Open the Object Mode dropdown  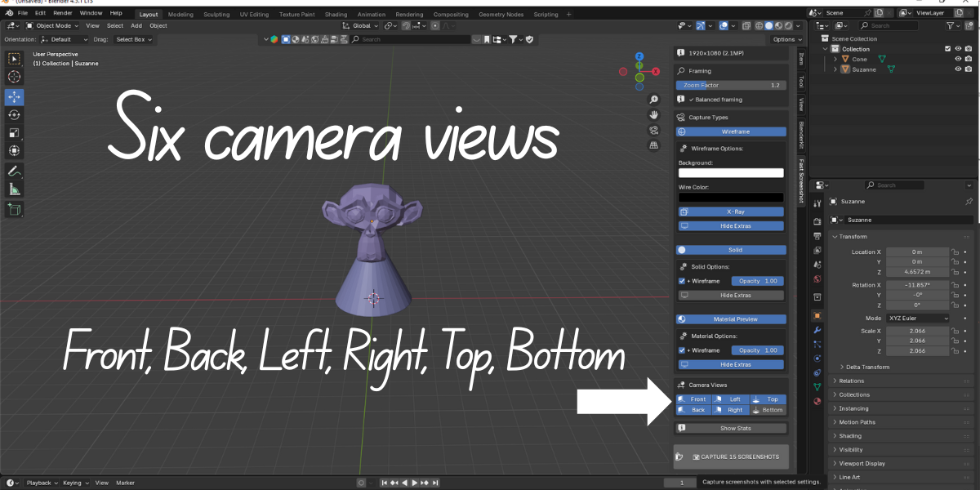(x=54, y=25)
